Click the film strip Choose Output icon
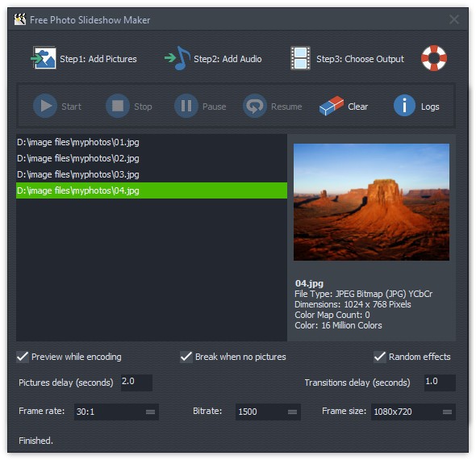 pos(300,58)
